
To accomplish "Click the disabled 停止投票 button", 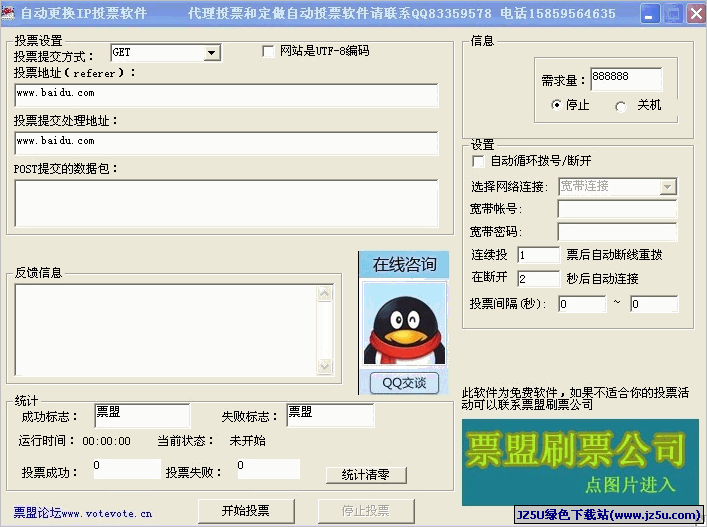I will (x=366, y=511).
